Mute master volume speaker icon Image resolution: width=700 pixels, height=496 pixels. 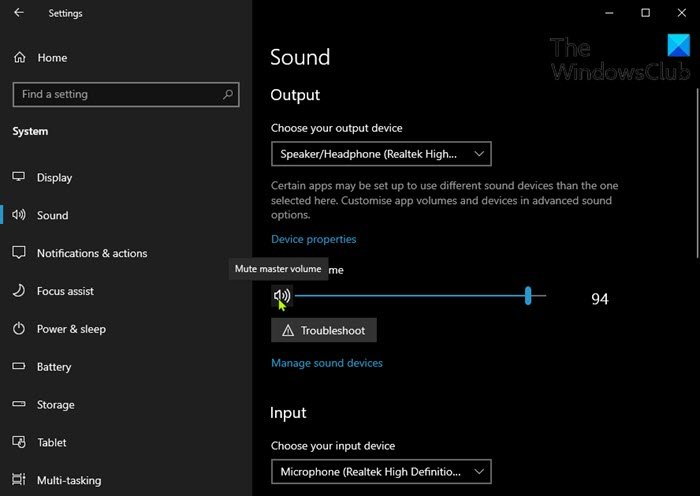[x=282, y=296]
